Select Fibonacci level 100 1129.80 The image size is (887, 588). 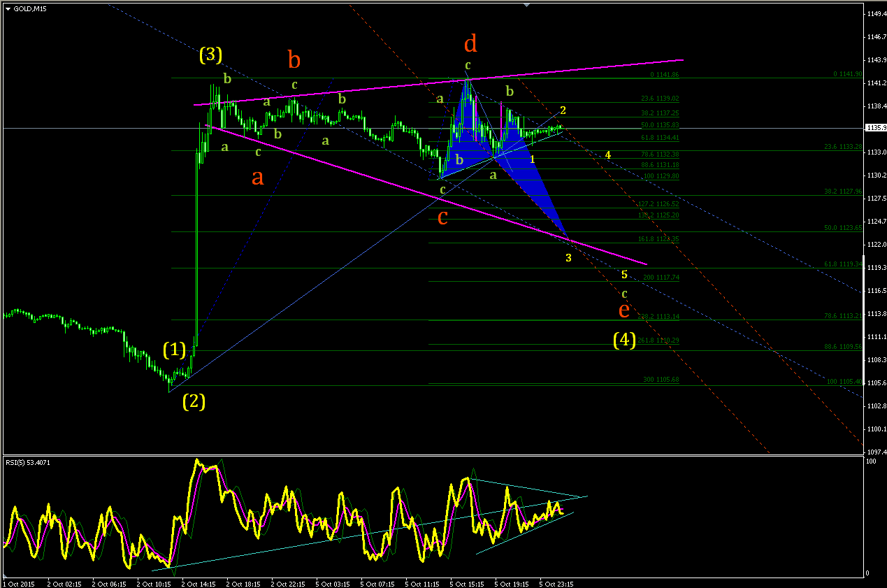[661, 176]
